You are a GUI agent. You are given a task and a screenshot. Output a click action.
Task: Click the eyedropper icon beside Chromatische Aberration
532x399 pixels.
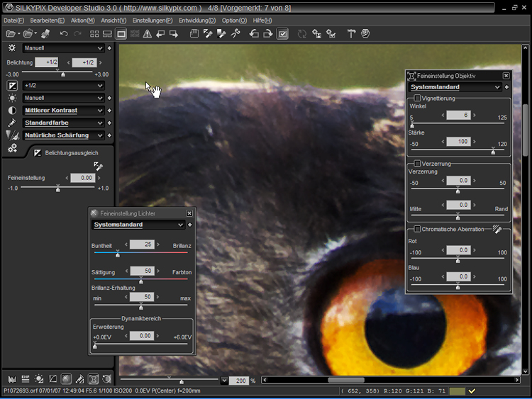coord(498,229)
